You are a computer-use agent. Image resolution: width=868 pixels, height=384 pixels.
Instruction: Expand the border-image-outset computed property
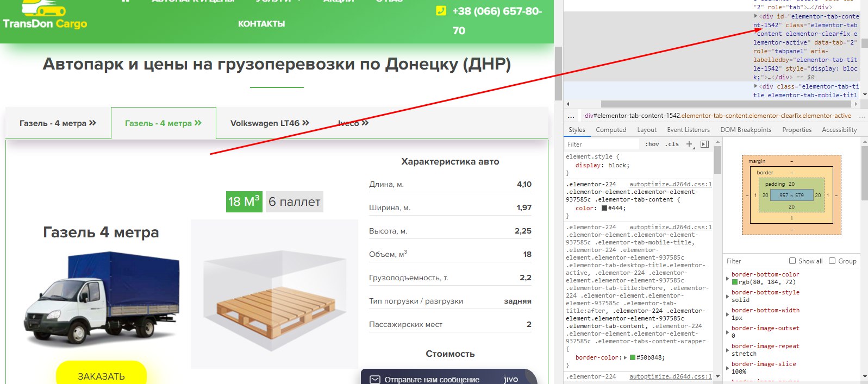click(x=728, y=332)
